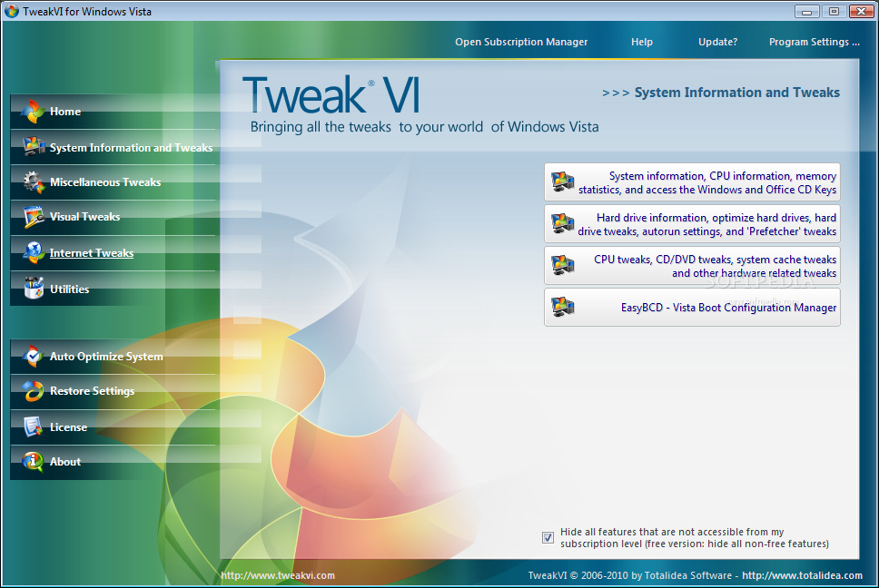Click the Home sidebar icon

(x=33, y=112)
